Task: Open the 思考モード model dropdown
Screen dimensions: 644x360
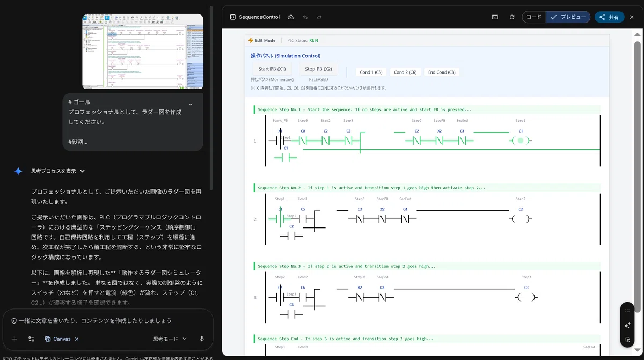Action: click(170, 339)
